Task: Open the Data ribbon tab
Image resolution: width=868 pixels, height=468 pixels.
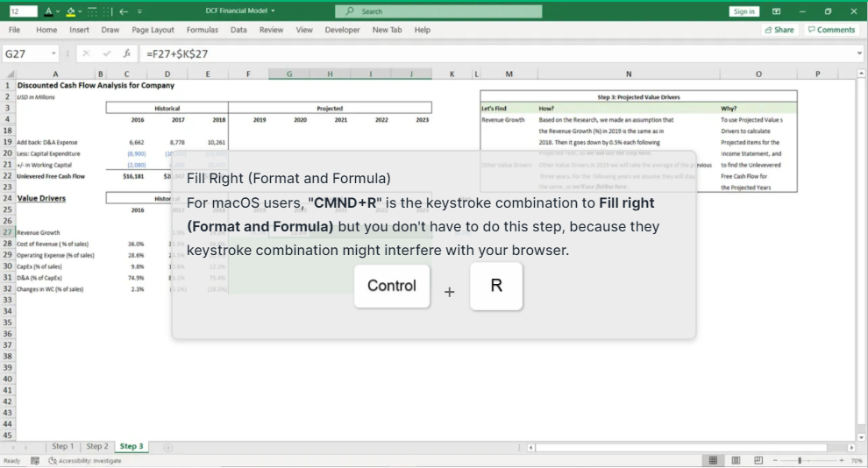Action: [238, 30]
